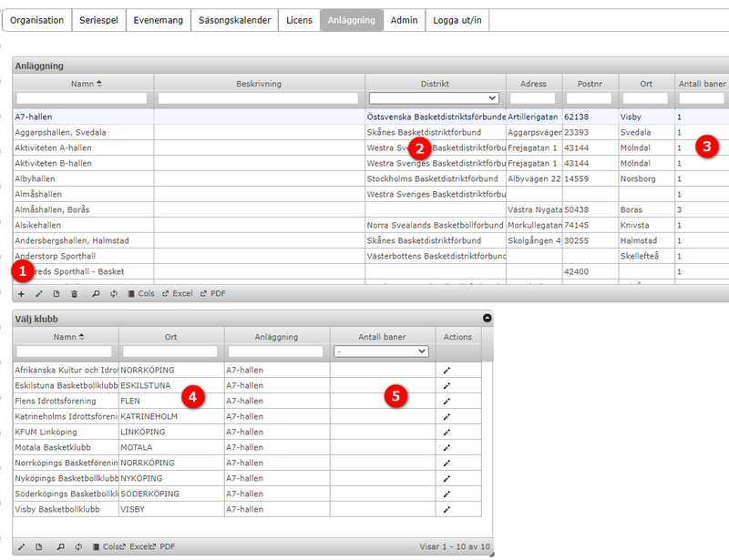Click the Postnr filter input
Image resolution: width=729 pixels, height=560 pixels.
point(589,98)
